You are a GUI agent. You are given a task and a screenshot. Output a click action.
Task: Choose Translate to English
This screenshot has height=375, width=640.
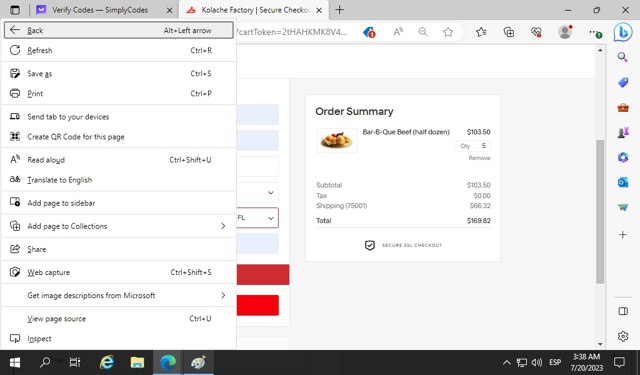pyautogui.click(x=118, y=180)
